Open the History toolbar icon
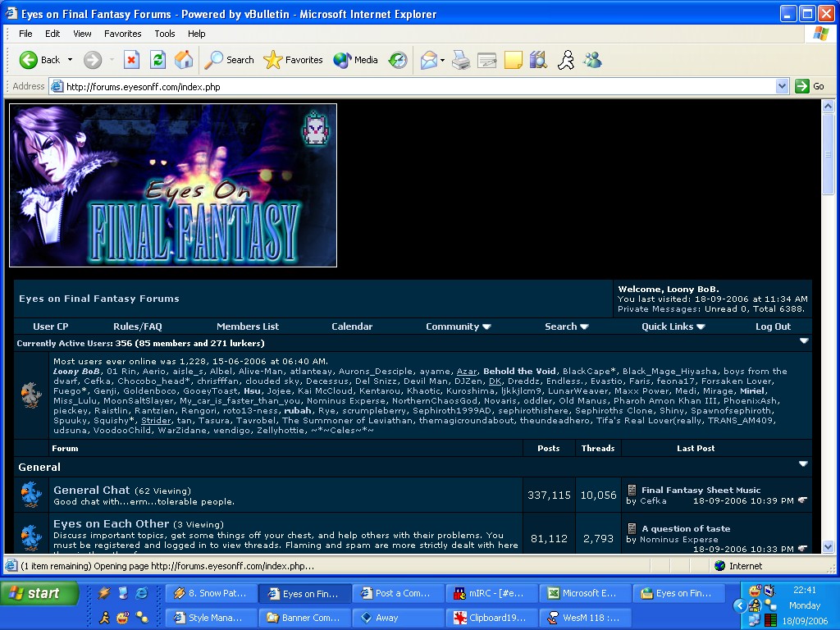This screenshot has width=840, height=630. [x=398, y=60]
